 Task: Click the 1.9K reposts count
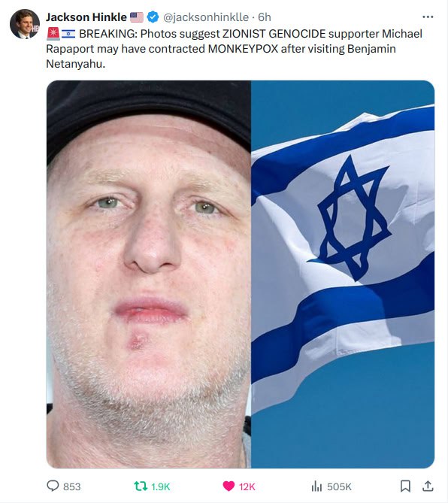point(160,486)
